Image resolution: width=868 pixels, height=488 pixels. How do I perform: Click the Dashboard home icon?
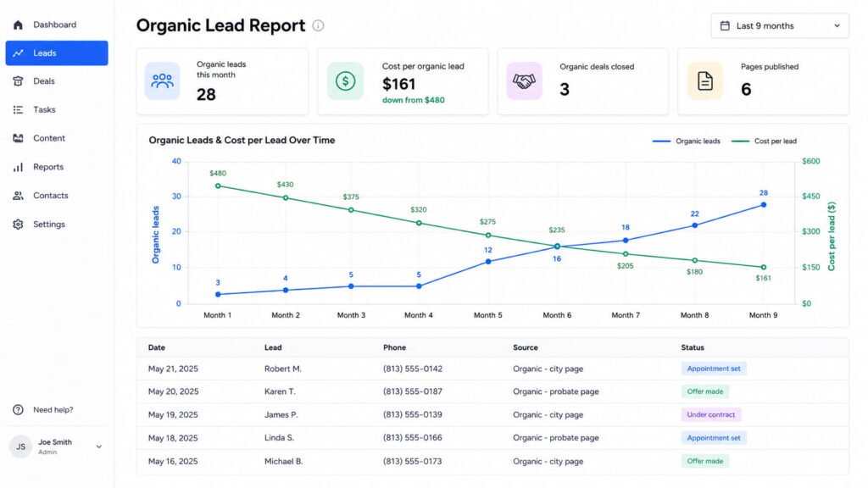pos(18,25)
